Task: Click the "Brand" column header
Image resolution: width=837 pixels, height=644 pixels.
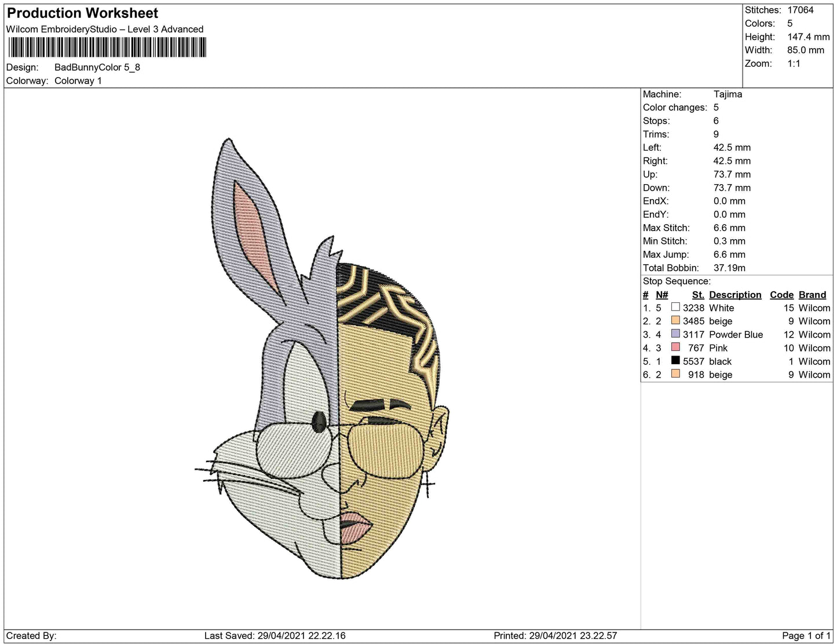Action: (x=812, y=295)
